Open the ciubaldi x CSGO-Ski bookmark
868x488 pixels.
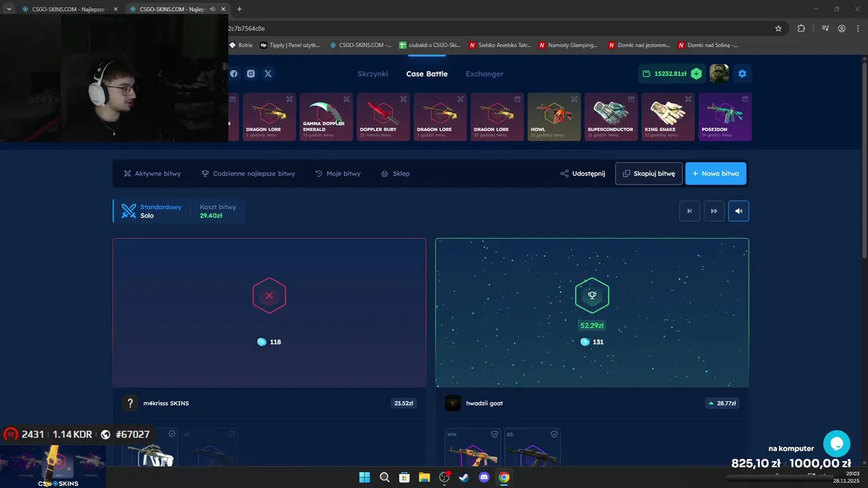(430, 45)
